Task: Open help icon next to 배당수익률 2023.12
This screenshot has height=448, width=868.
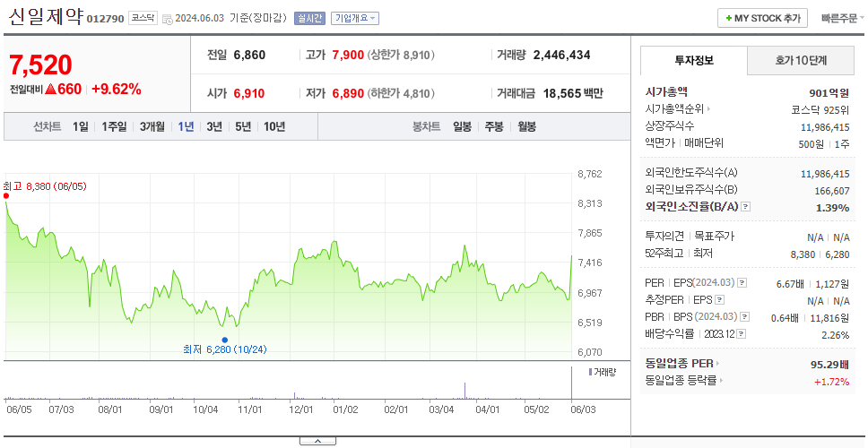Action: point(742,334)
